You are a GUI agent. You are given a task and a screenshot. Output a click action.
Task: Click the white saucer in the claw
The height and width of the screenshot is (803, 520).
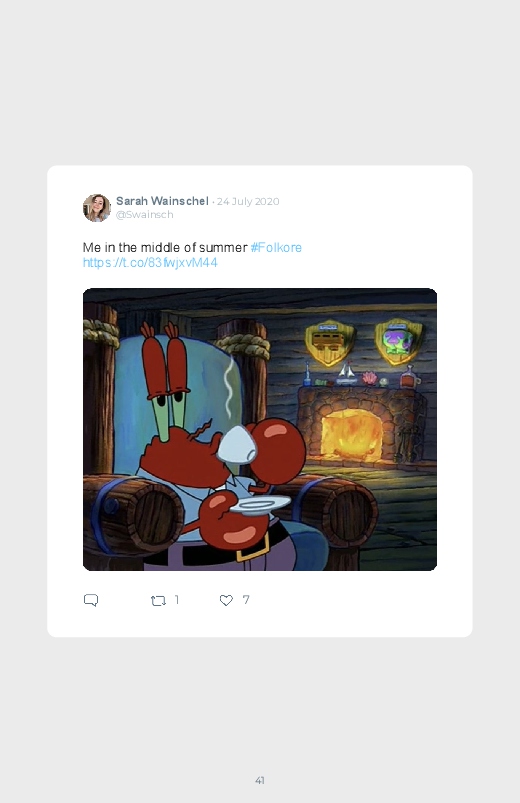point(259,504)
